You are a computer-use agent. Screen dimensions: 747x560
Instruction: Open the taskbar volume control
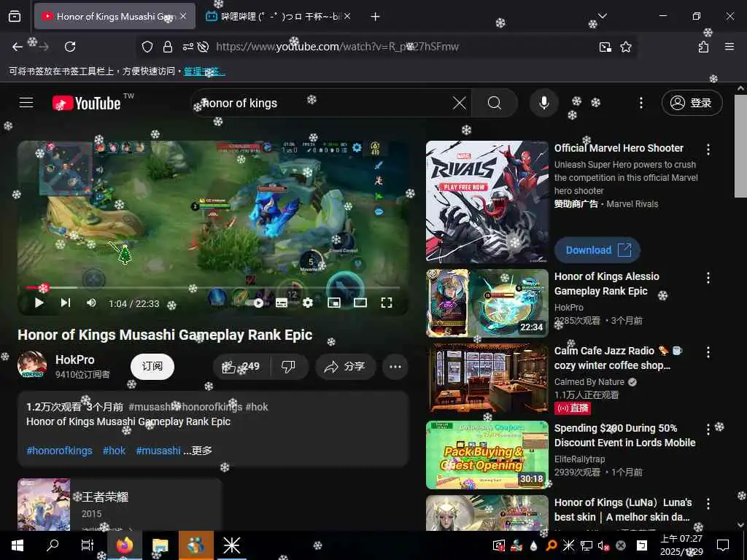[603, 545]
